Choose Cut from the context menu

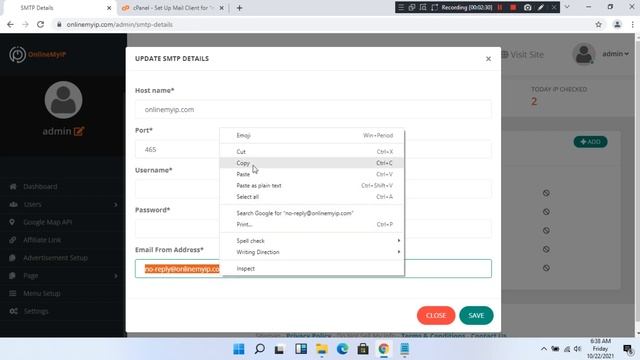[x=312, y=151]
